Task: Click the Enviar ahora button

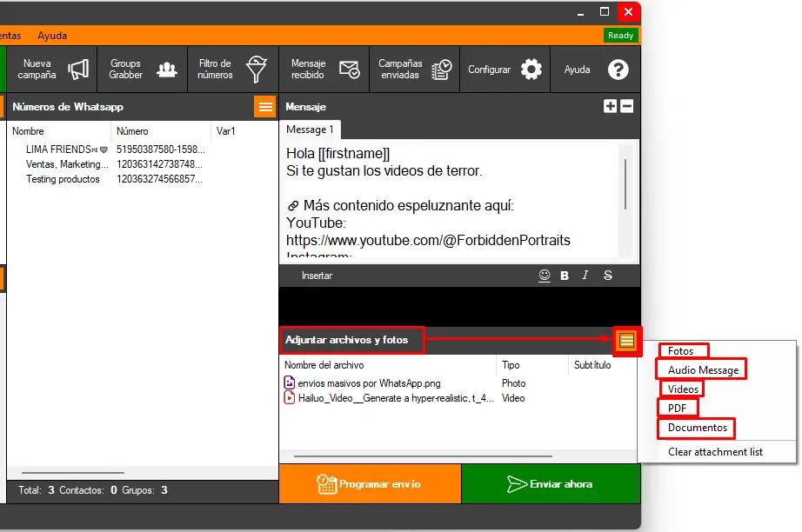Action: [551, 484]
